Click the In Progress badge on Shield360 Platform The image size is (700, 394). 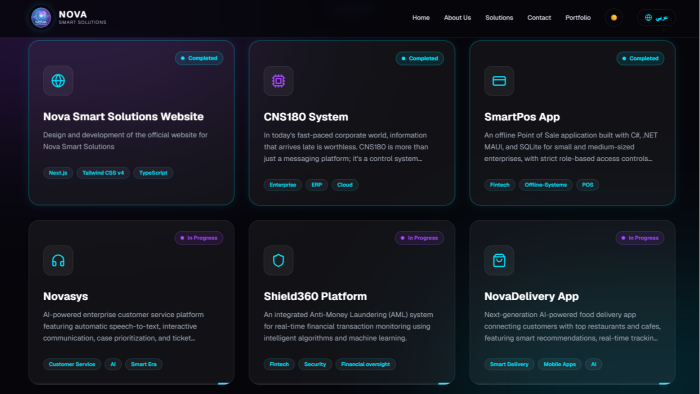click(x=419, y=238)
